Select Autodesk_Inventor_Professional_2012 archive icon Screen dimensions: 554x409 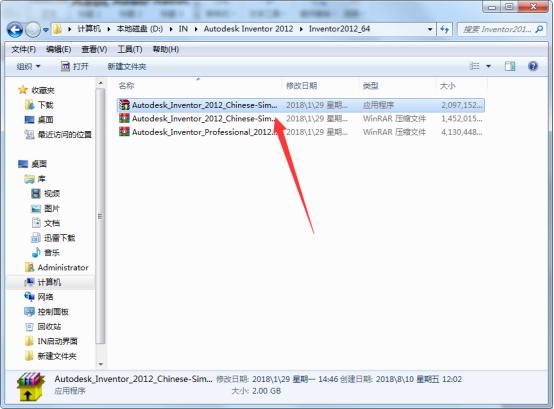point(124,132)
